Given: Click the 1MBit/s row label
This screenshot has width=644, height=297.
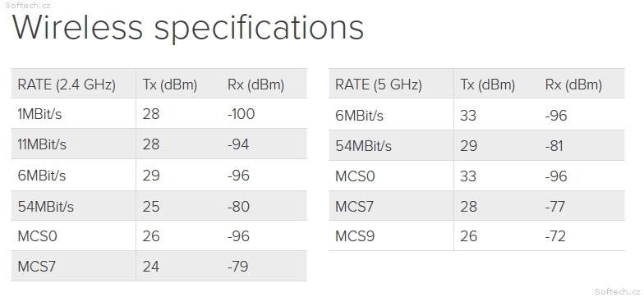Looking at the screenshot, I should [x=39, y=113].
